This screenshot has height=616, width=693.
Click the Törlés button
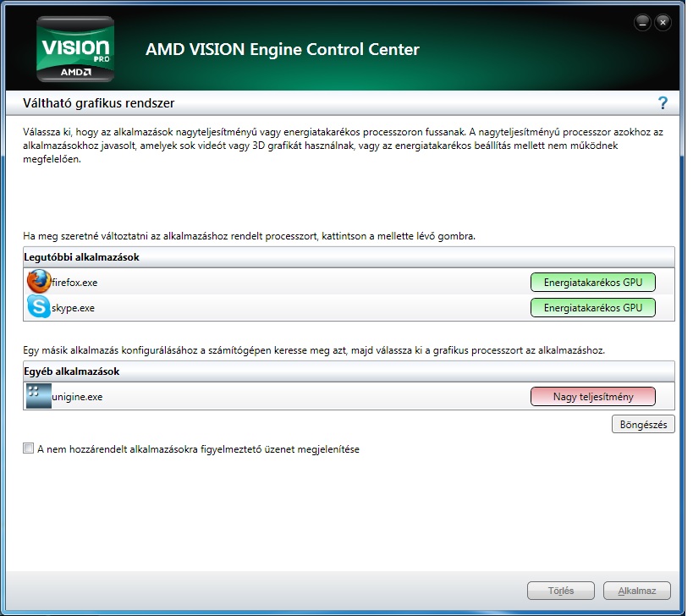click(561, 591)
